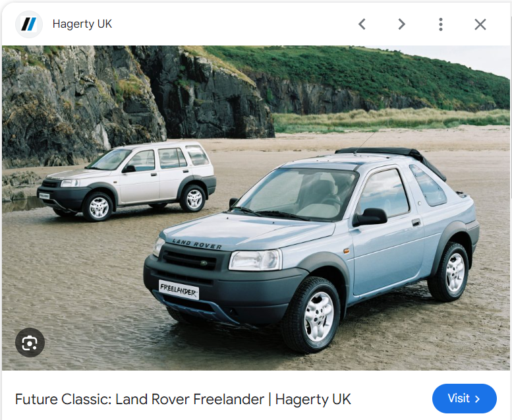512x420 pixels.
Task: Click the chevron arrow inside Visit button
Action: (x=477, y=399)
